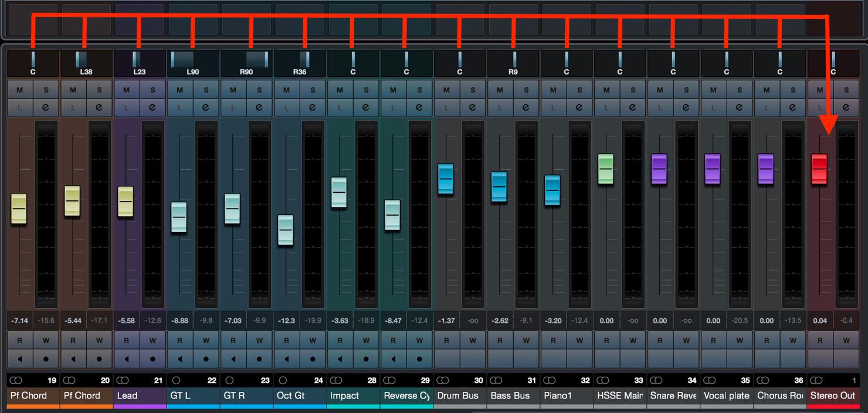Click the -1.37 volume value on Drum Bus
868x413 pixels.
pyautogui.click(x=446, y=321)
